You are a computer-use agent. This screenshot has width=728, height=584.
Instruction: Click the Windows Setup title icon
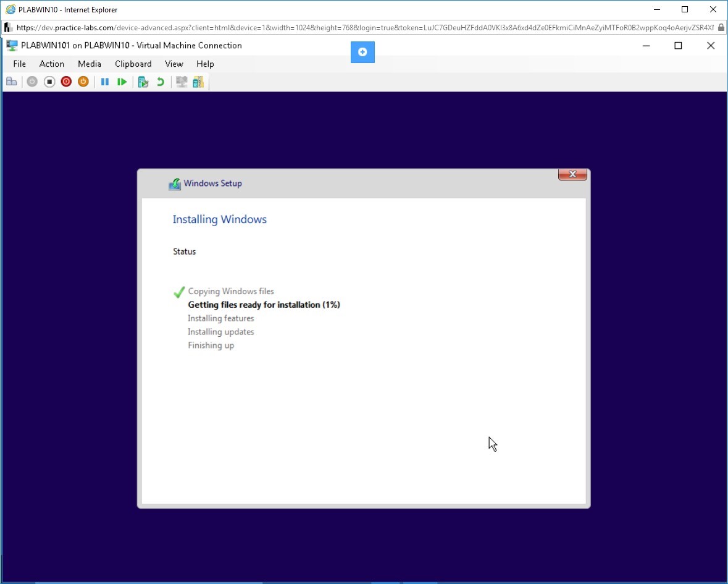(175, 184)
